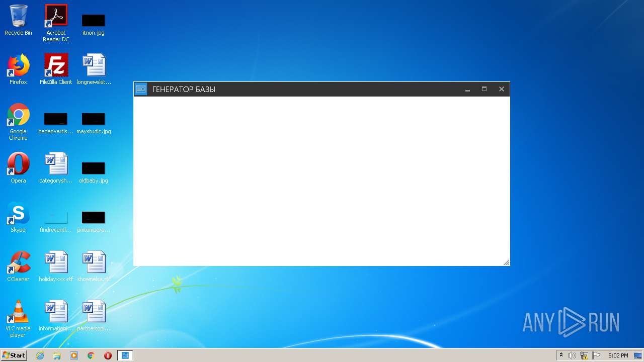Minimize the ГЕНЕРАТОР БАЗЫ window

pyautogui.click(x=467, y=89)
